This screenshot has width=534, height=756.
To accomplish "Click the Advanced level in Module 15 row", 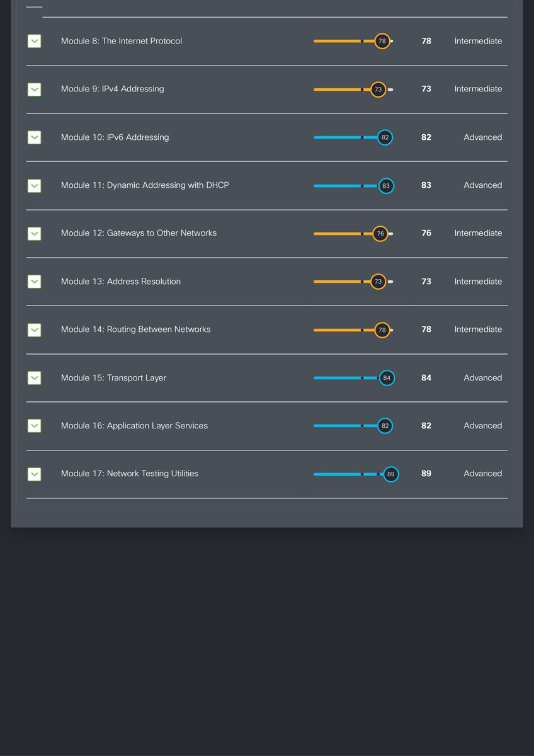I will (x=483, y=378).
